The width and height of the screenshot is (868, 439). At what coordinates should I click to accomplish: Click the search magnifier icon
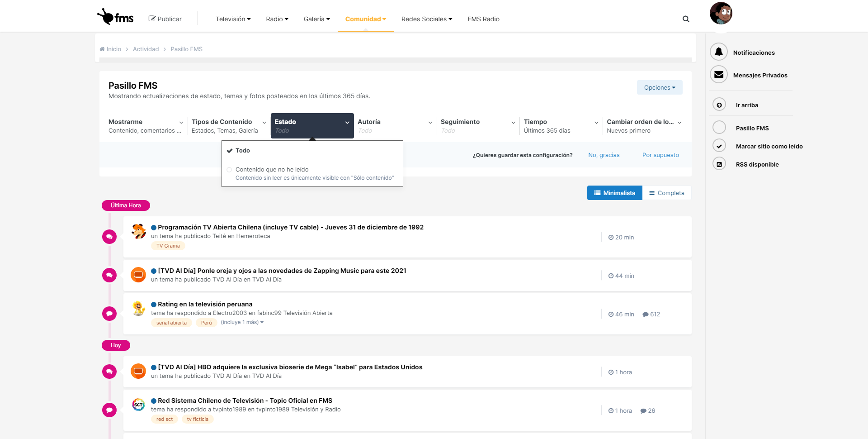[686, 19]
